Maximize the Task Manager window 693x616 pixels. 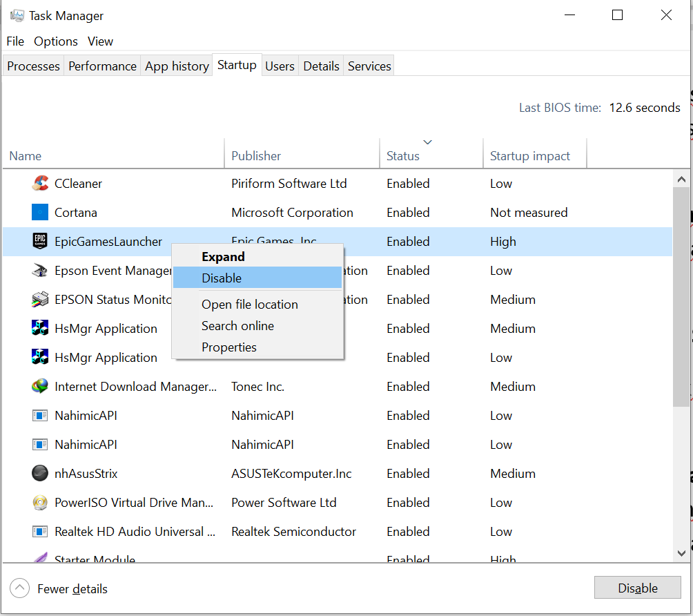(x=617, y=15)
